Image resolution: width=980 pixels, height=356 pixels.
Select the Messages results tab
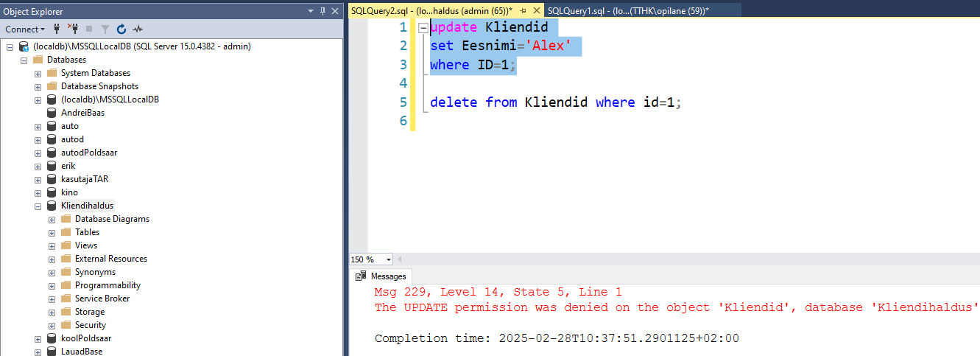381,276
